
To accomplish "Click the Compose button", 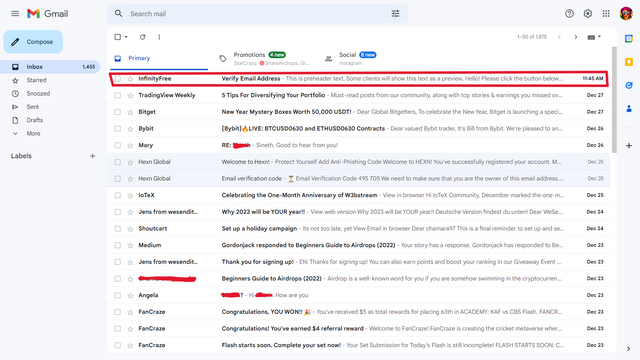I will pyautogui.click(x=33, y=42).
